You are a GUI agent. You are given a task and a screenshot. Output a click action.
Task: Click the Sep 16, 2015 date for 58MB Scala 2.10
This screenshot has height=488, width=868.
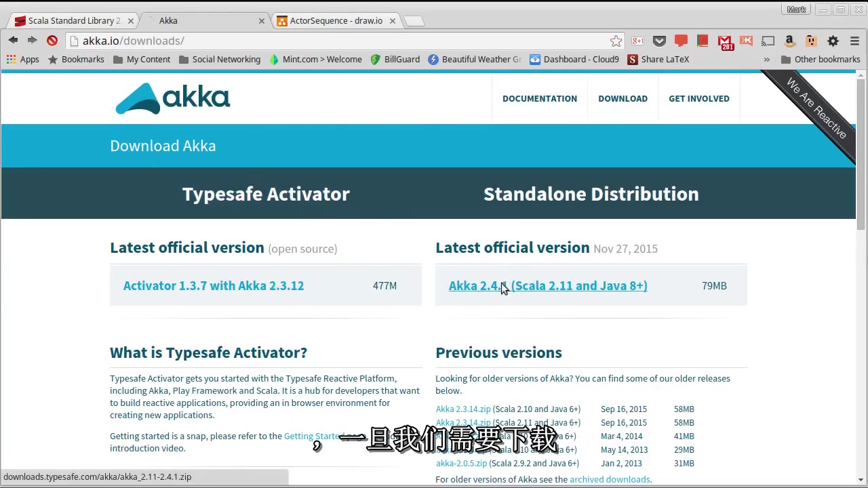624,409
